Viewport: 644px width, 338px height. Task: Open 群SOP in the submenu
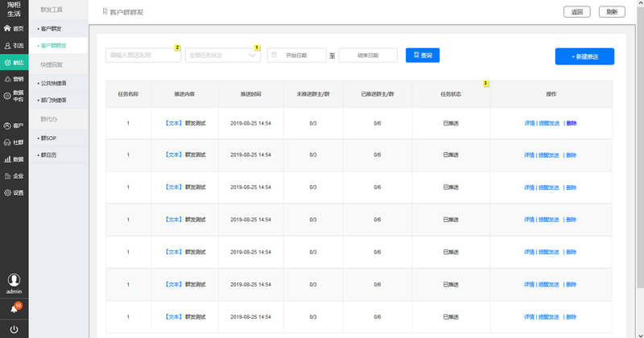[x=58, y=138]
